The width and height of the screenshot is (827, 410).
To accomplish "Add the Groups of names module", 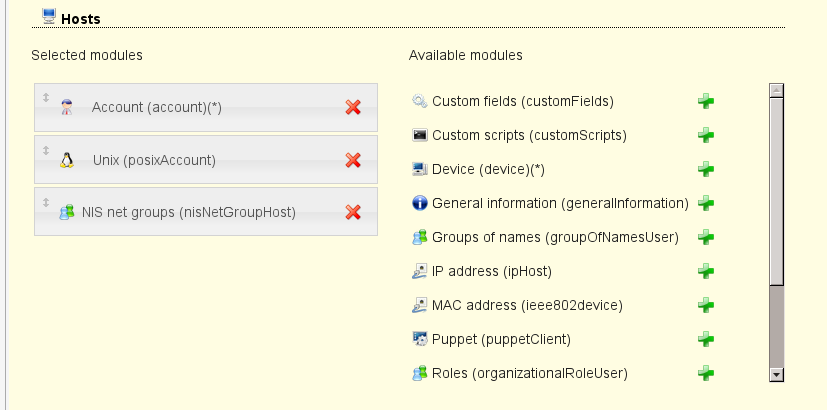I will 706,237.
